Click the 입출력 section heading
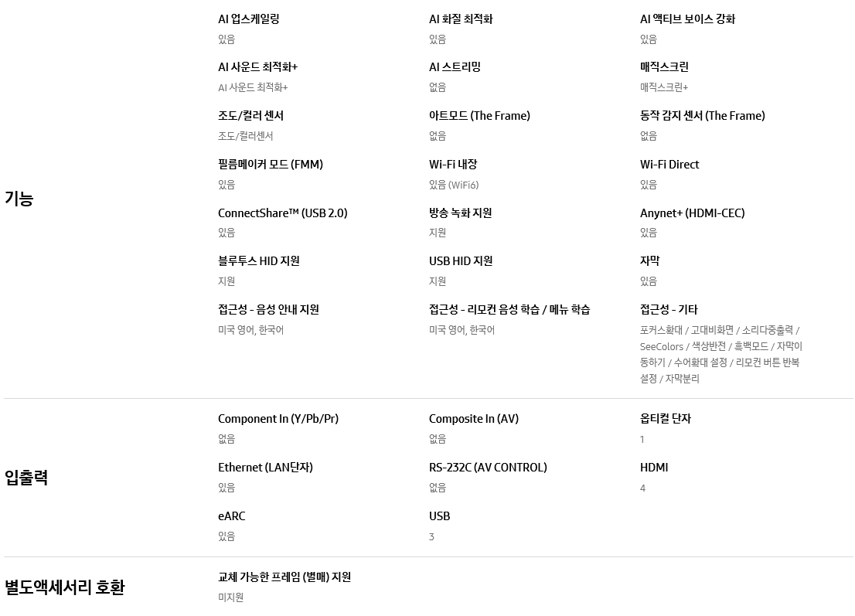The width and height of the screenshot is (855, 616). tap(26, 478)
